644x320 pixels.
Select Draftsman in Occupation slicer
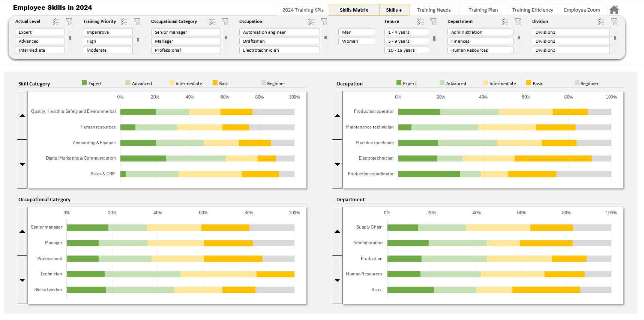(x=279, y=41)
